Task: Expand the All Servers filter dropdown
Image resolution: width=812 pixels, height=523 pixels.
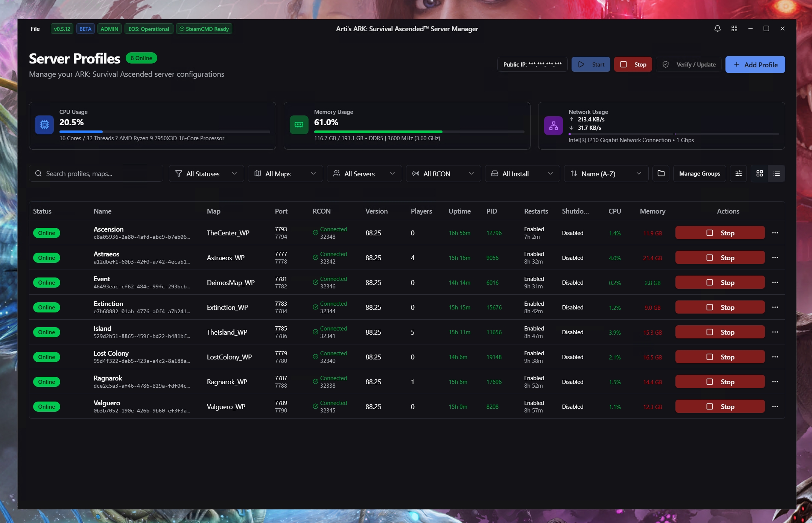Action: (364, 173)
